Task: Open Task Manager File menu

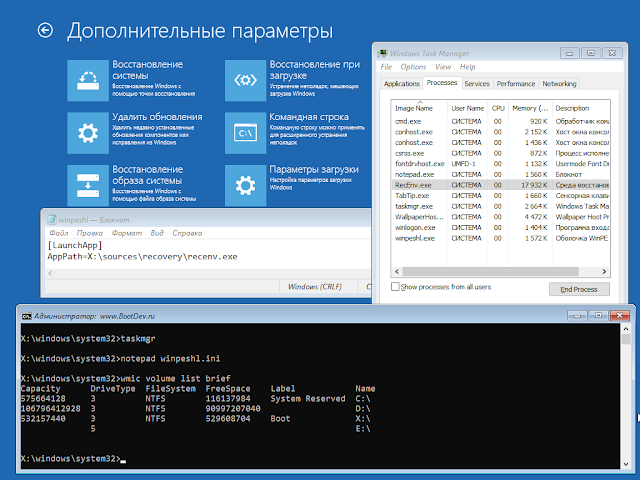Action: tap(386, 67)
